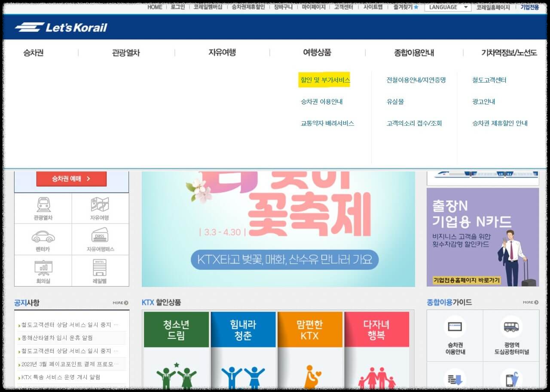Image resolution: width=550 pixels, height=392 pixels.
Task: Open the 청소년 드림 discount card
Action: [176, 350]
